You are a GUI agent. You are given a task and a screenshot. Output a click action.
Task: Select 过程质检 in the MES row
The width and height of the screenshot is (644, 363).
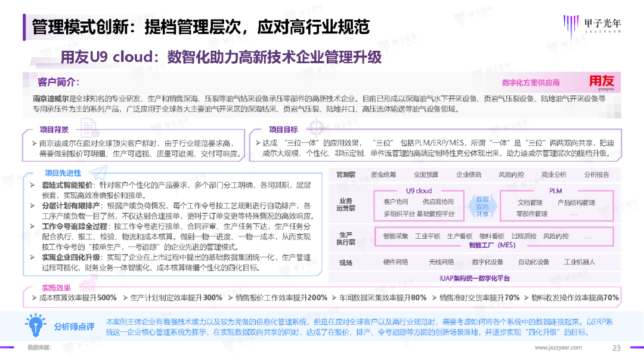(x=524, y=236)
